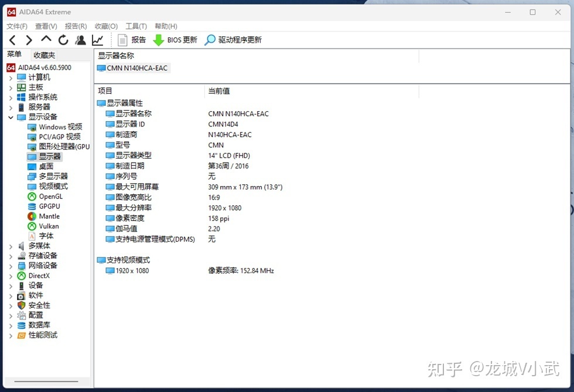574x392 pixels.
Task: Click the Mantle icon in the tree
Action: (x=32, y=216)
